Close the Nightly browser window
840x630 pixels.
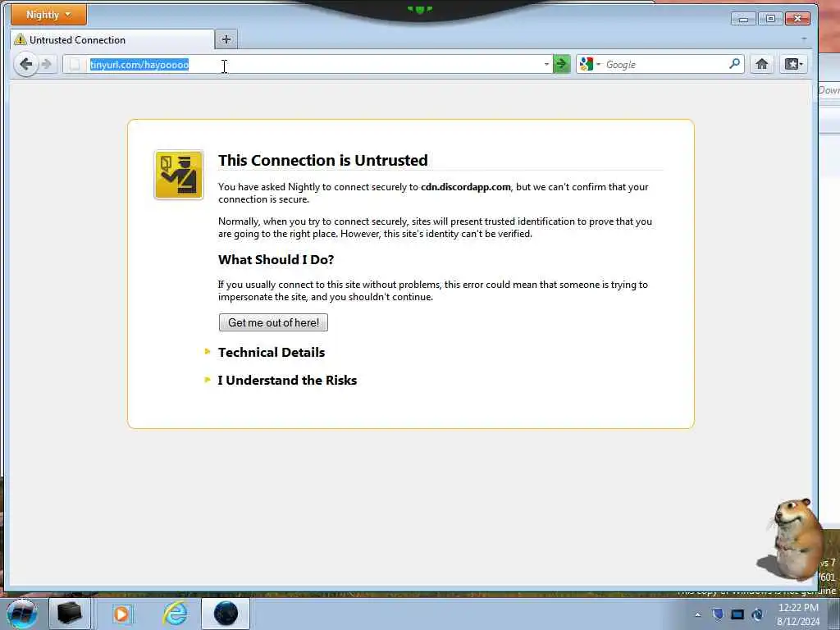click(797, 19)
